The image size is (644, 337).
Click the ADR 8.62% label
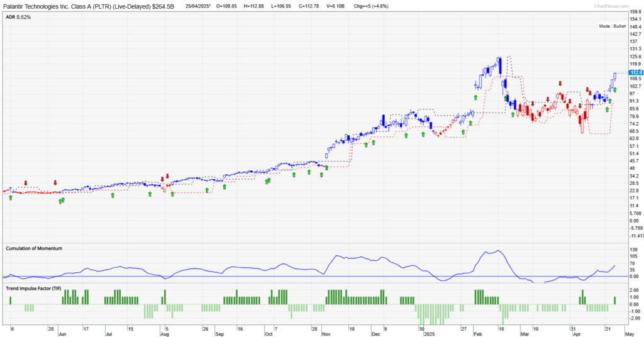tap(18, 17)
